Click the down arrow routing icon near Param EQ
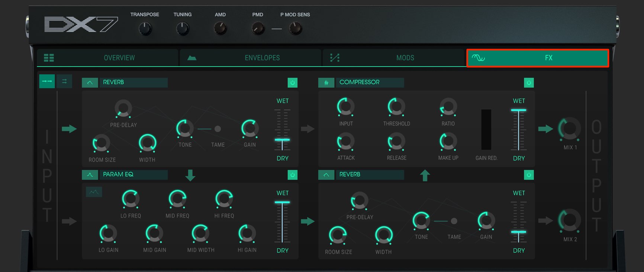Viewport: 644px width, 272px height. pyautogui.click(x=190, y=175)
